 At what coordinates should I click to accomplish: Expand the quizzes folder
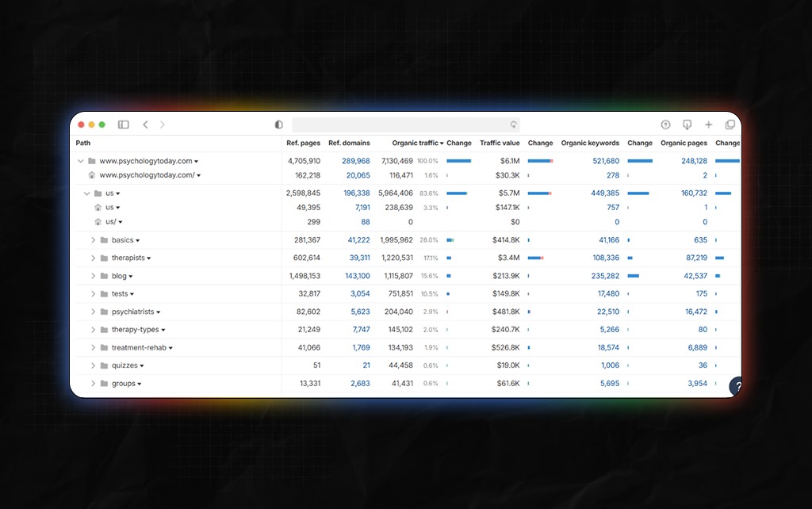94,365
